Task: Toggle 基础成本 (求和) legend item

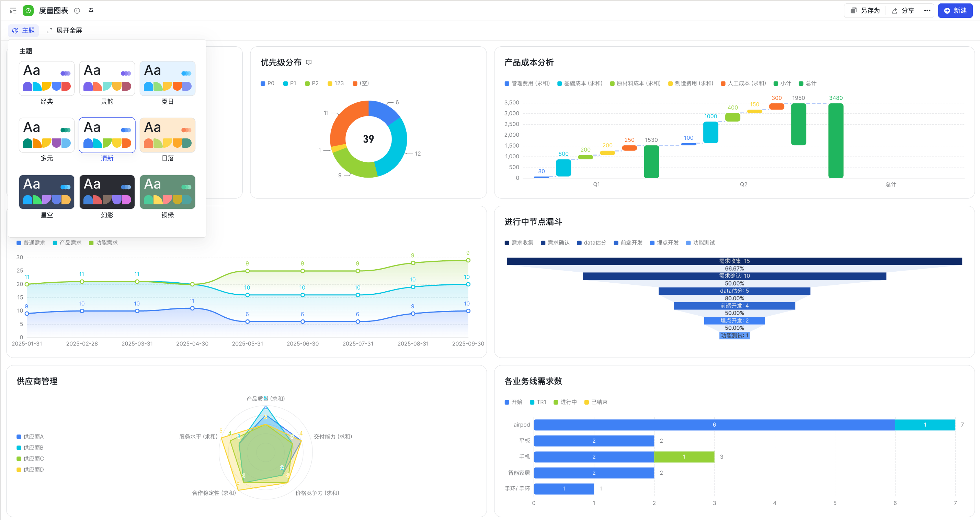Action: pyautogui.click(x=580, y=83)
